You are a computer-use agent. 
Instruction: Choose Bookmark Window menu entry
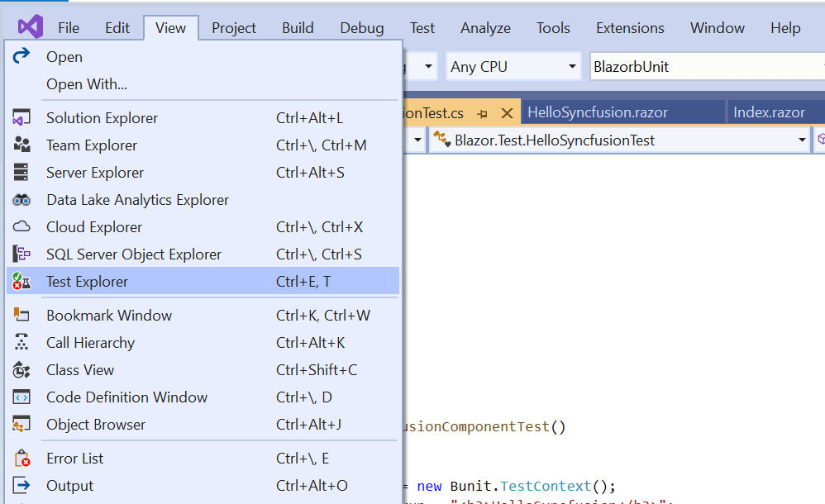click(x=203, y=315)
